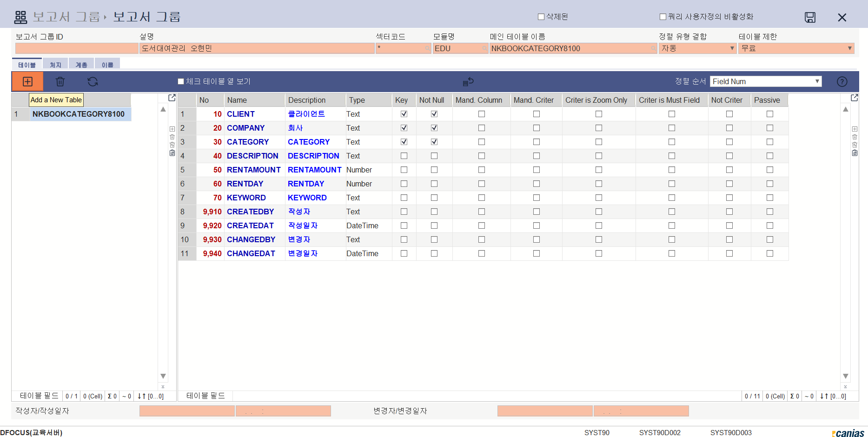Click restore deleted row icon at right edge
The height and width of the screenshot is (437, 868).
855,145
